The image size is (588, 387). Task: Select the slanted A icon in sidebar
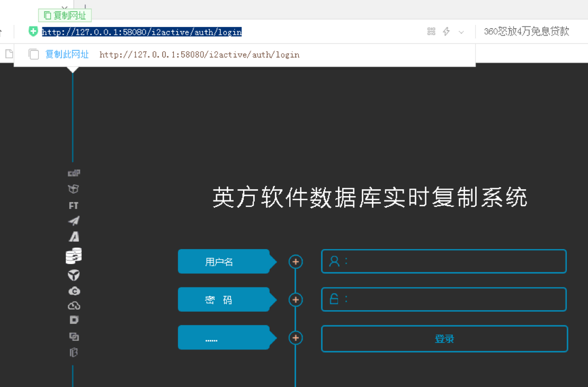(x=74, y=236)
